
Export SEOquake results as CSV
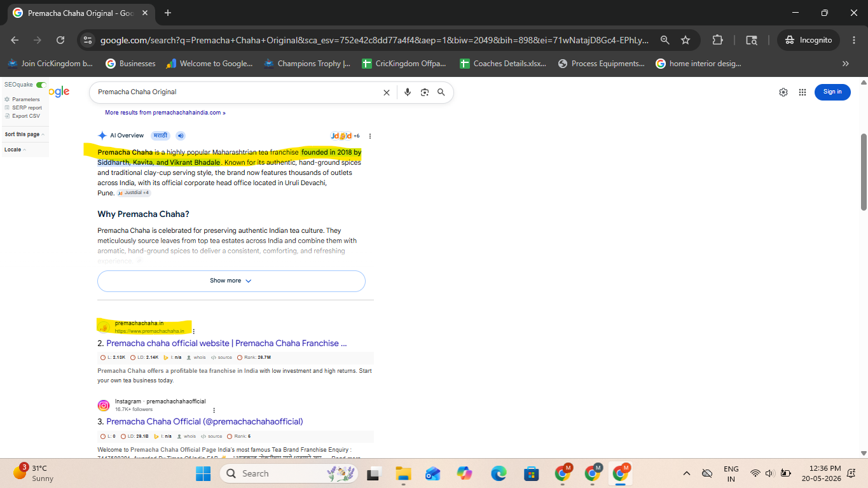coord(25,116)
